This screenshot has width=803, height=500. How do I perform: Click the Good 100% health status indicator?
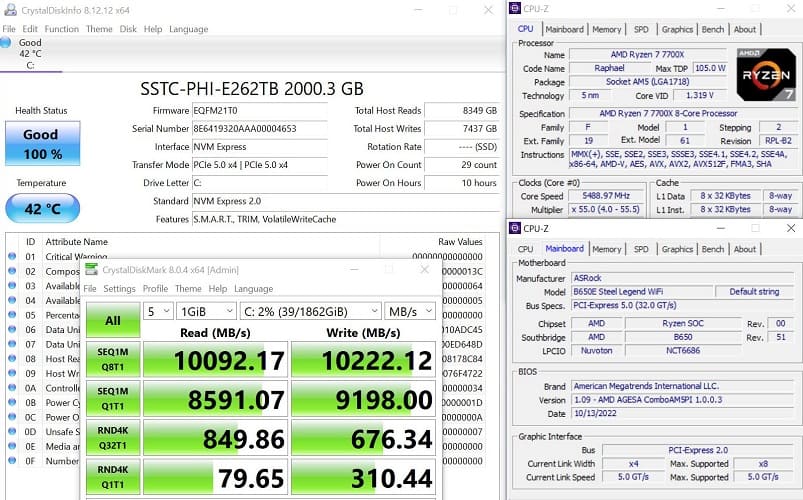click(x=42, y=144)
